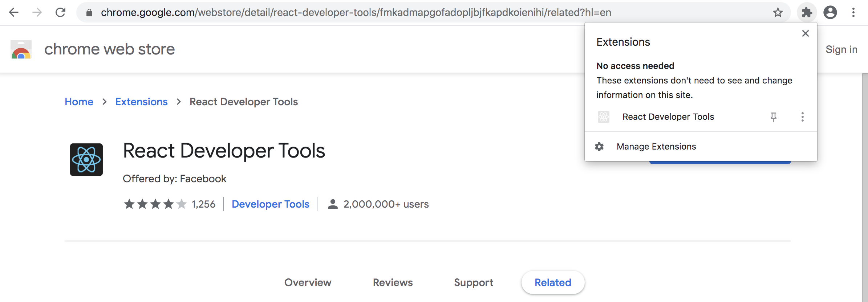Open more actions for React Developer Tools

(x=803, y=117)
